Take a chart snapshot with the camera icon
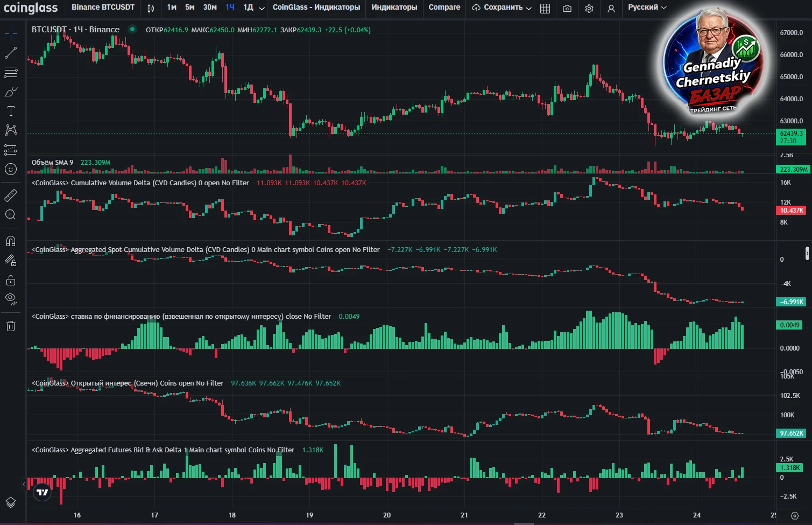 tap(567, 8)
